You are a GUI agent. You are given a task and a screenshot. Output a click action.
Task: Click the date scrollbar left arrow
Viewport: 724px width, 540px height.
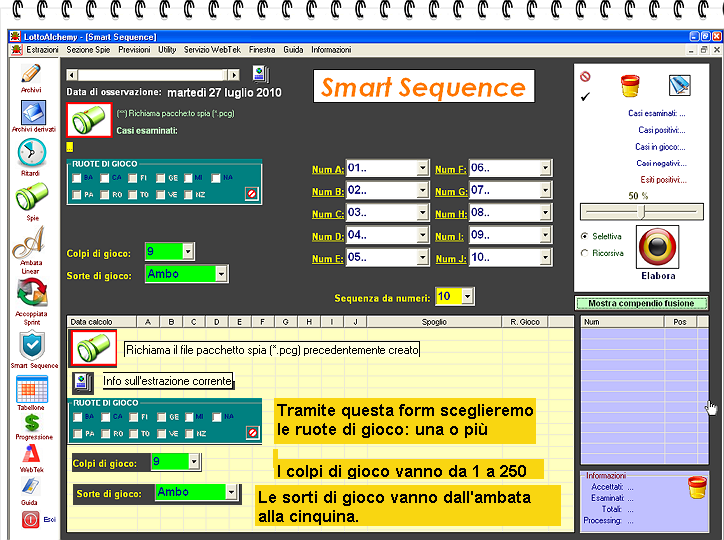pos(72,75)
